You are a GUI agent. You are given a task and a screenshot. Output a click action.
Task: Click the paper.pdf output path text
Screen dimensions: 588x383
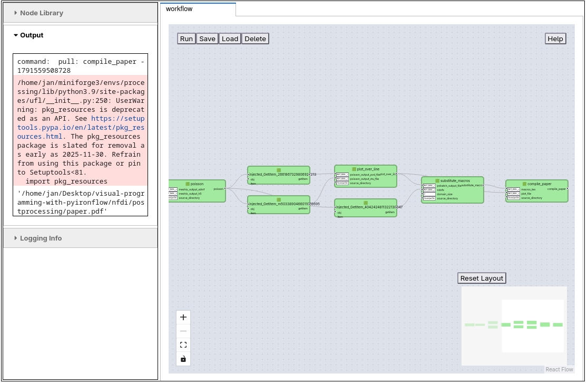pyautogui.click(x=81, y=203)
